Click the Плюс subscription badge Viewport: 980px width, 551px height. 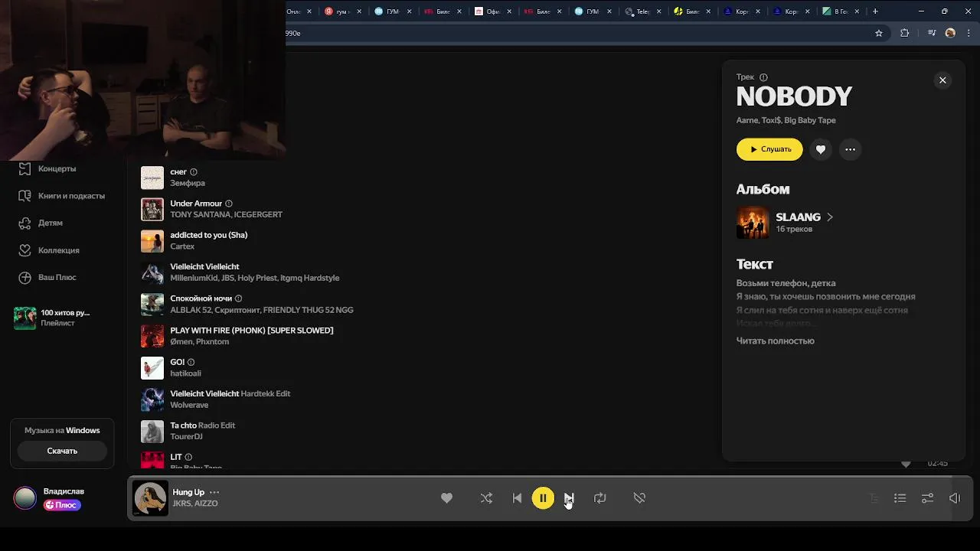62,505
